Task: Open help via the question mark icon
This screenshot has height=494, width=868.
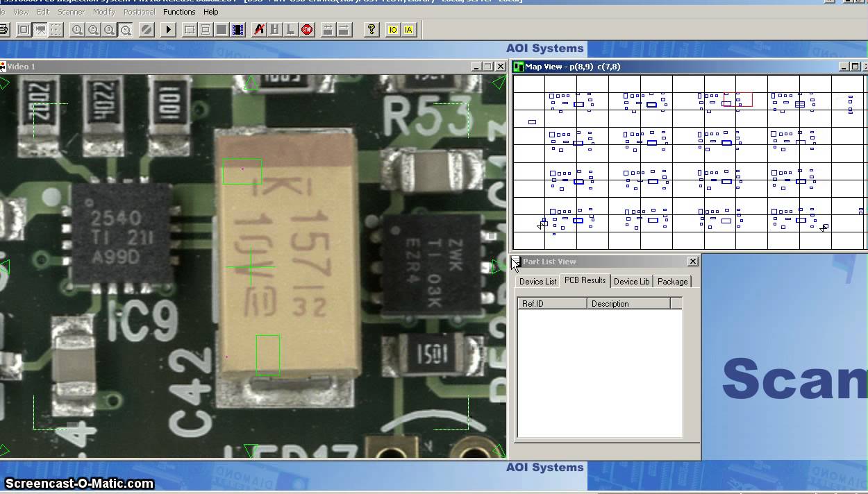Action: (372, 30)
